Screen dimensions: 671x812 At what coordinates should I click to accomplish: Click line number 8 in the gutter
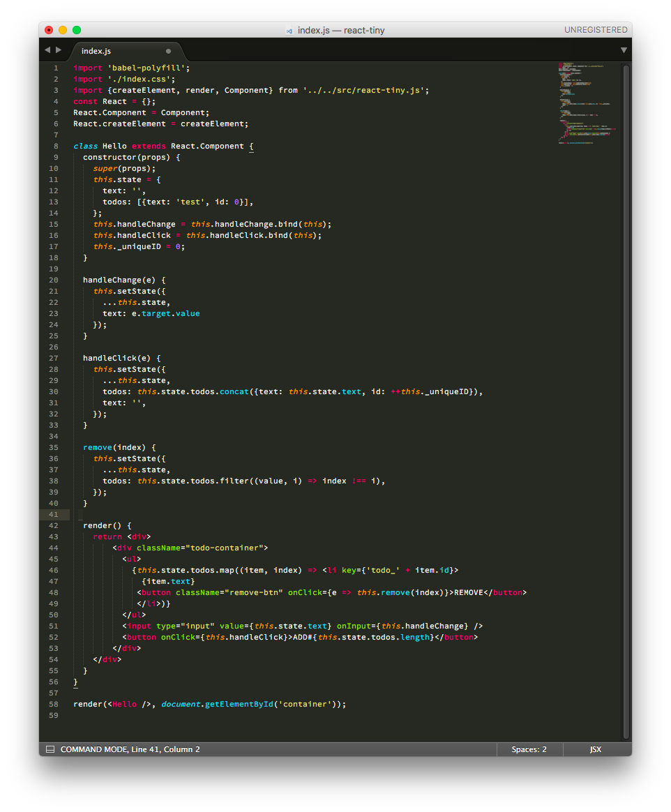point(56,146)
